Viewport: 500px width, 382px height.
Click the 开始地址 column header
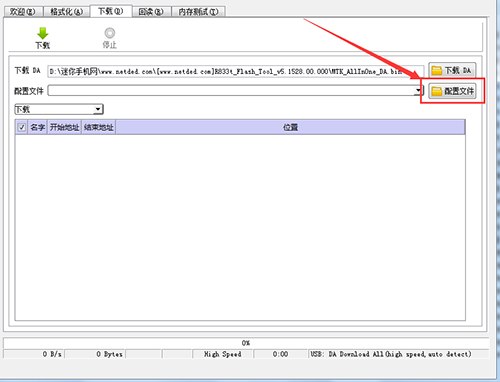65,127
